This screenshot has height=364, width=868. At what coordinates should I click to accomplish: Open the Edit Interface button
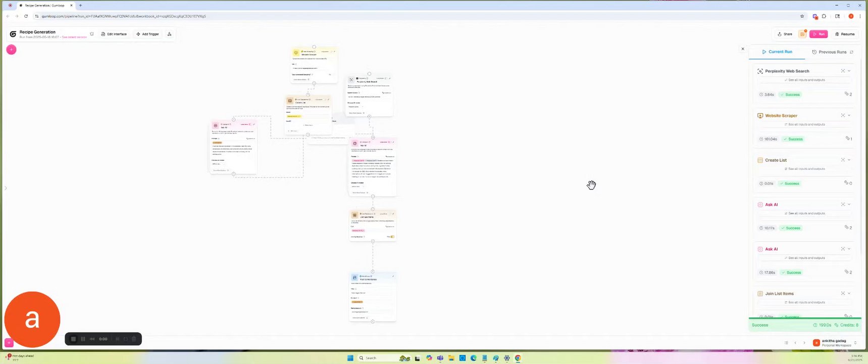114,34
